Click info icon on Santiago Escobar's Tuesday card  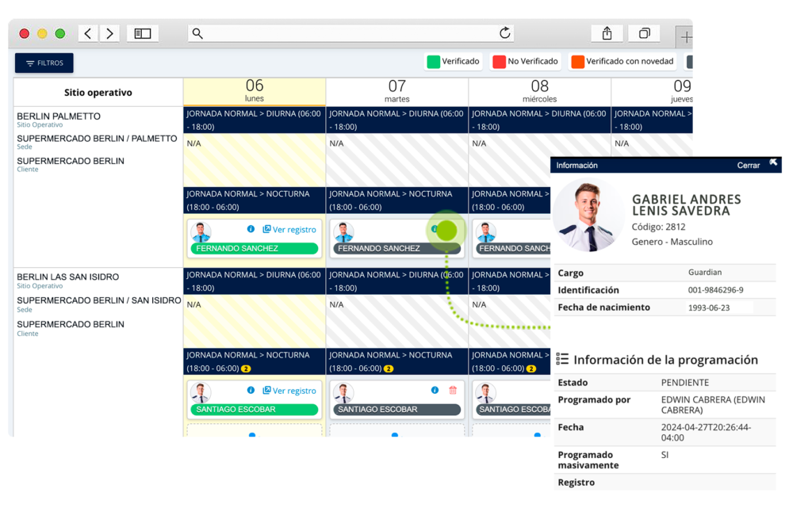point(435,391)
